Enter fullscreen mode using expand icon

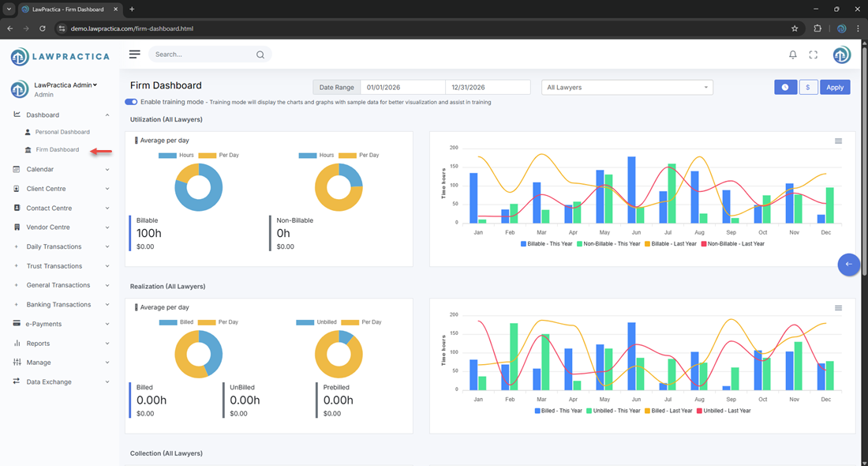814,54
